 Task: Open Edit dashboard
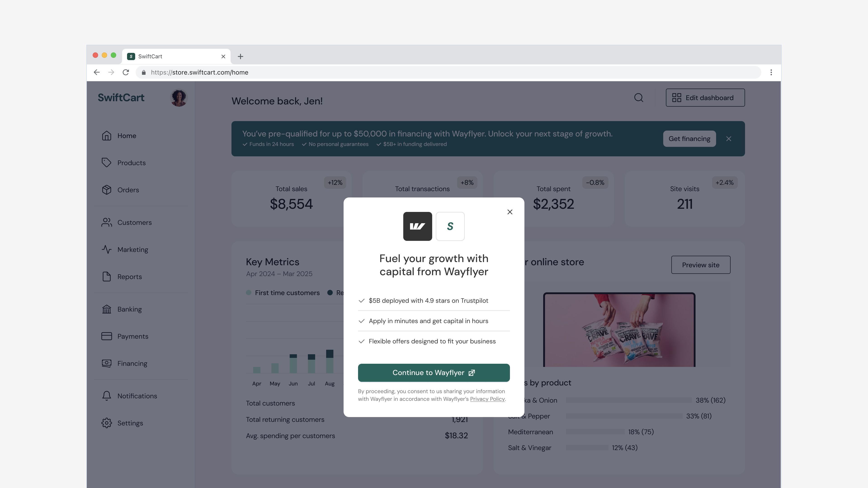pos(705,98)
